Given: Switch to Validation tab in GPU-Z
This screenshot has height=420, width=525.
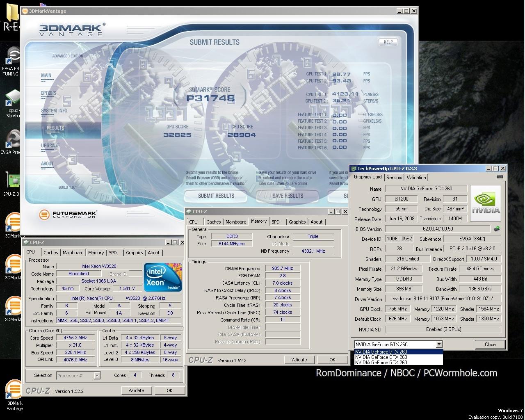Looking at the screenshot, I should point(416,178).
